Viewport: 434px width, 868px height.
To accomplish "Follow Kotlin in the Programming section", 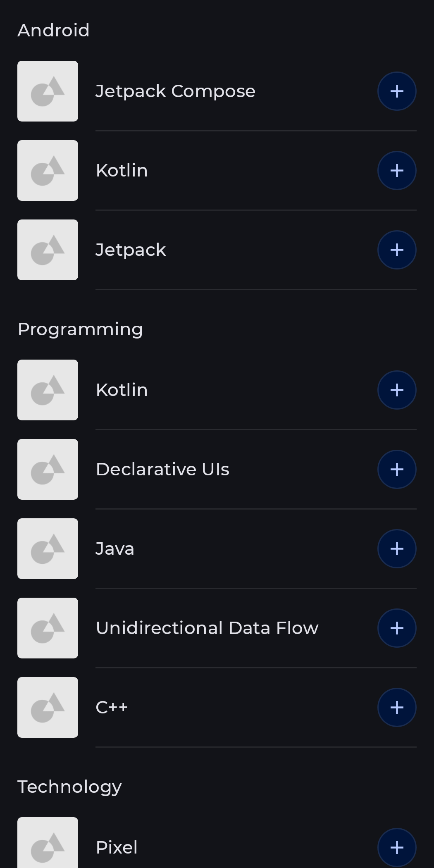I will (397, 390).
